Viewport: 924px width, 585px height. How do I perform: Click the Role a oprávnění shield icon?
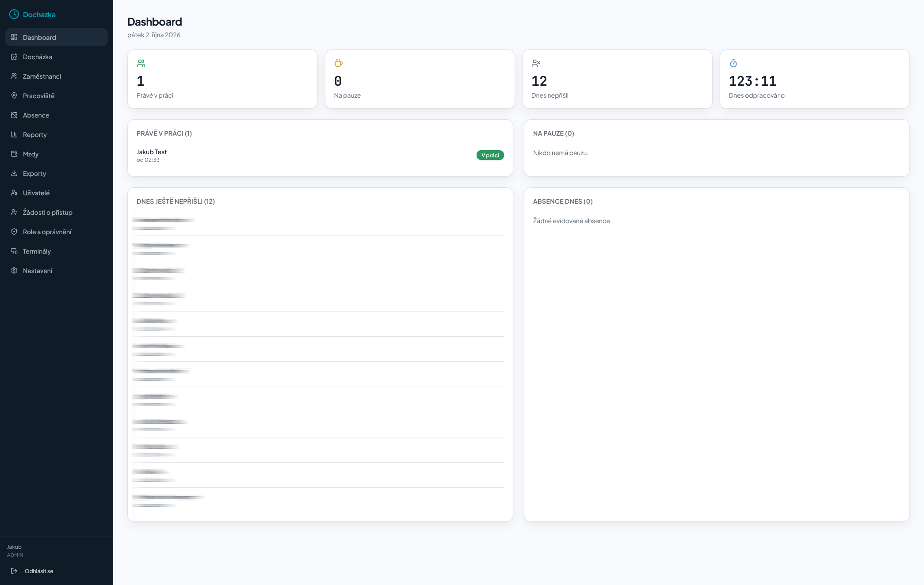tap(14, 232)
